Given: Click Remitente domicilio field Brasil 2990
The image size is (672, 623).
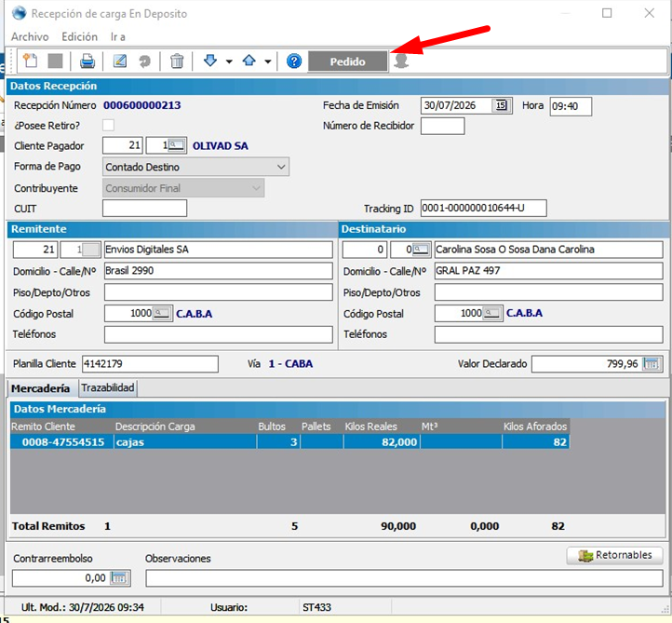Looking at the screenshot, I should [x=219, y=271].
